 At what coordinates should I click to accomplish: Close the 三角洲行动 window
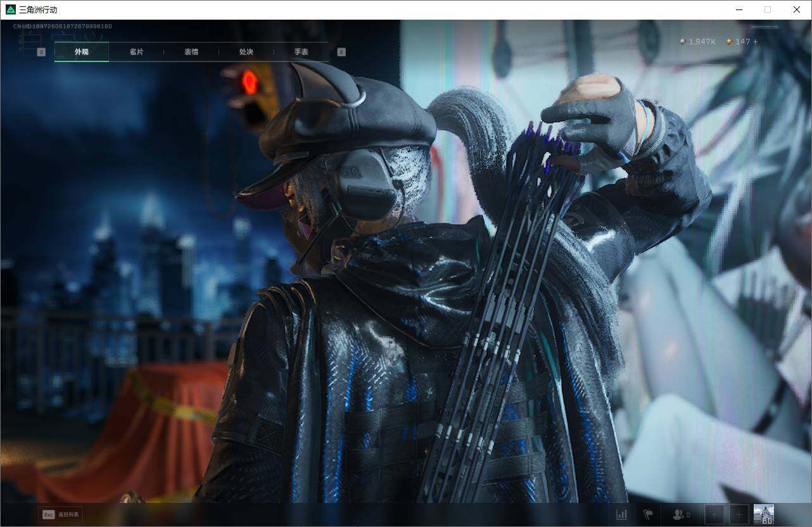click(x=797, y=10)
